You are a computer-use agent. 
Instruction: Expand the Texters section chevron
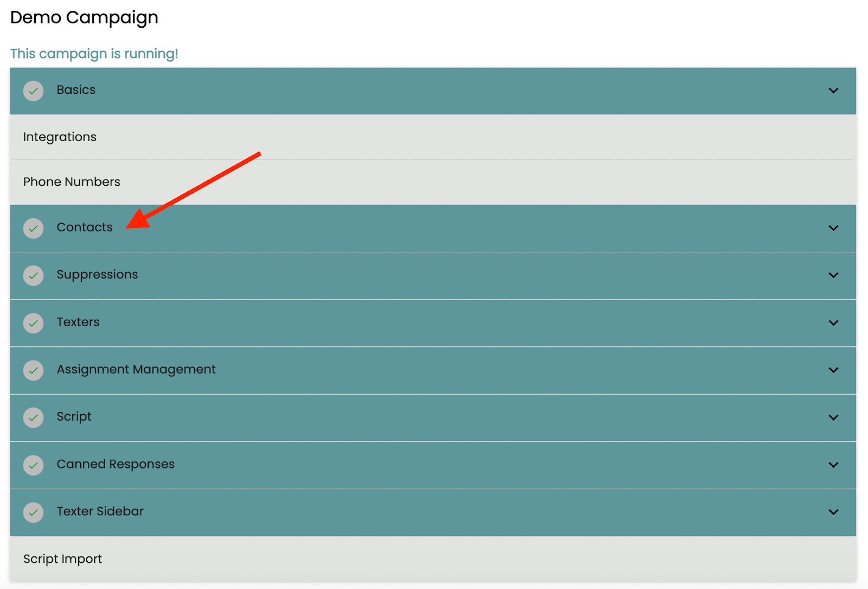click(x=833, y=322)
